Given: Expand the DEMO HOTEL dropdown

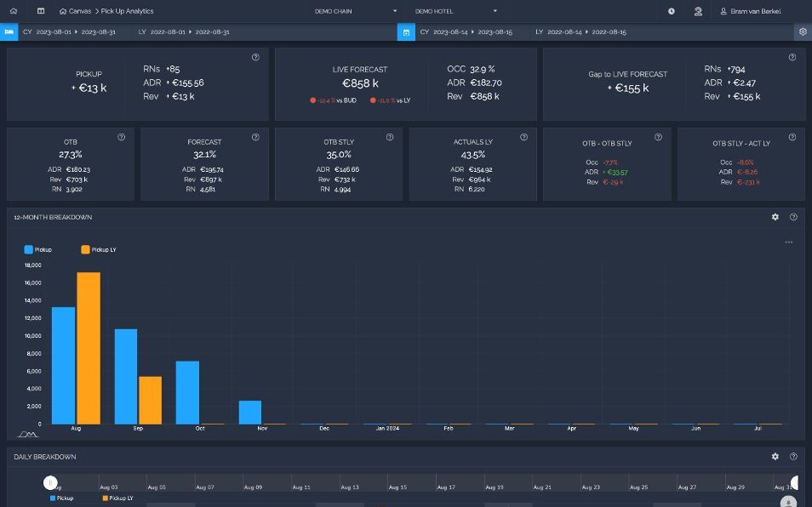Looking at the screenshot, I should click(456, 11).
